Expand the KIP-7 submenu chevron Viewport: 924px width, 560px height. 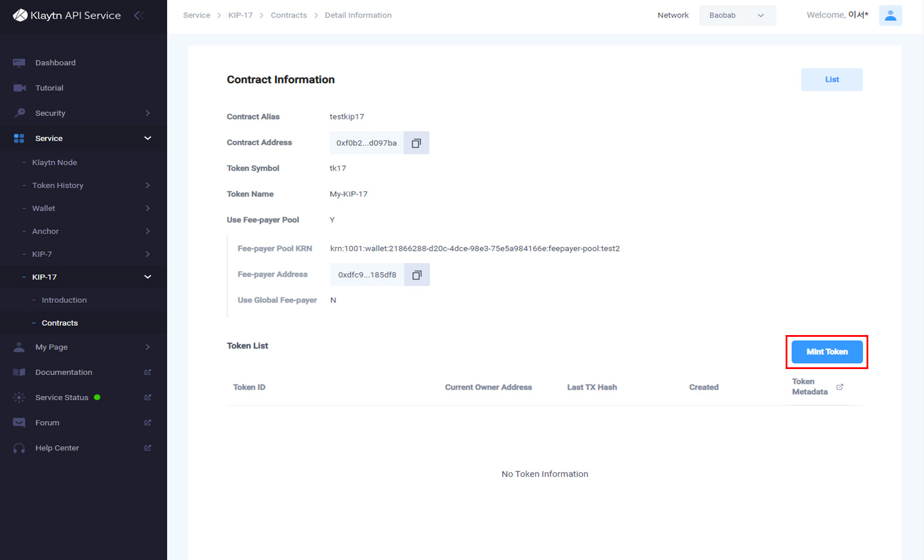[x=148, y=254]
